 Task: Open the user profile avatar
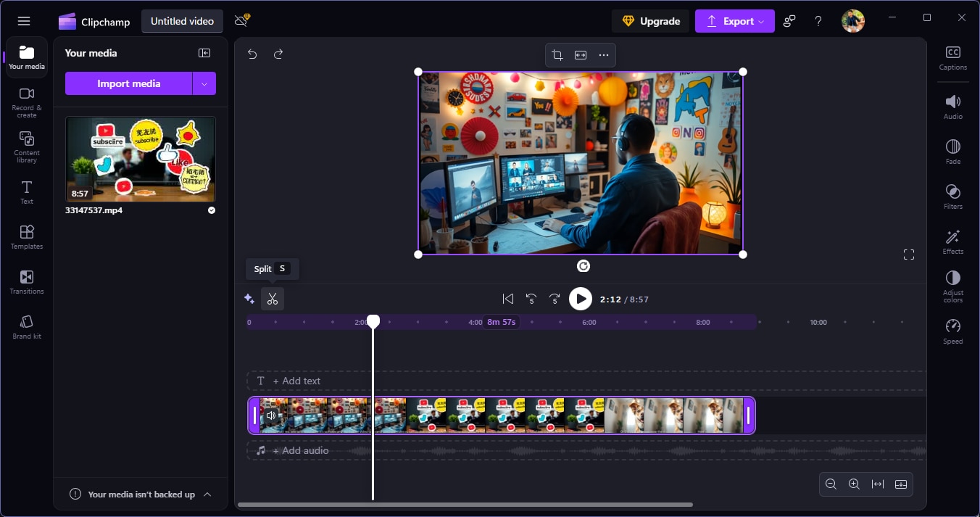(x=853, y=21)
